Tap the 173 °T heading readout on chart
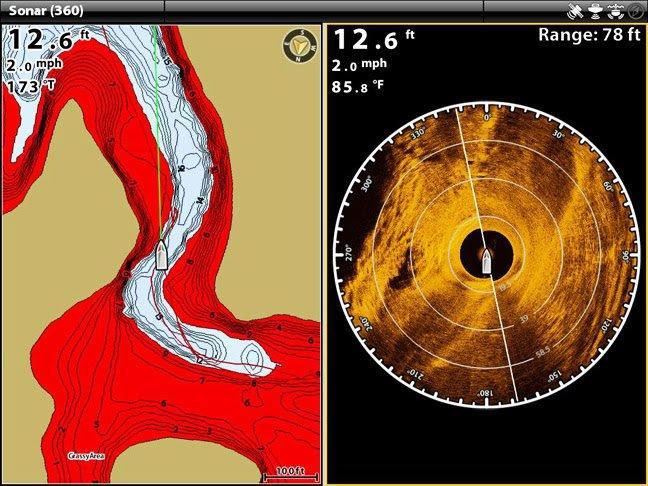The width and height of the screenshot is (648, 486). [x=34, y=87]
